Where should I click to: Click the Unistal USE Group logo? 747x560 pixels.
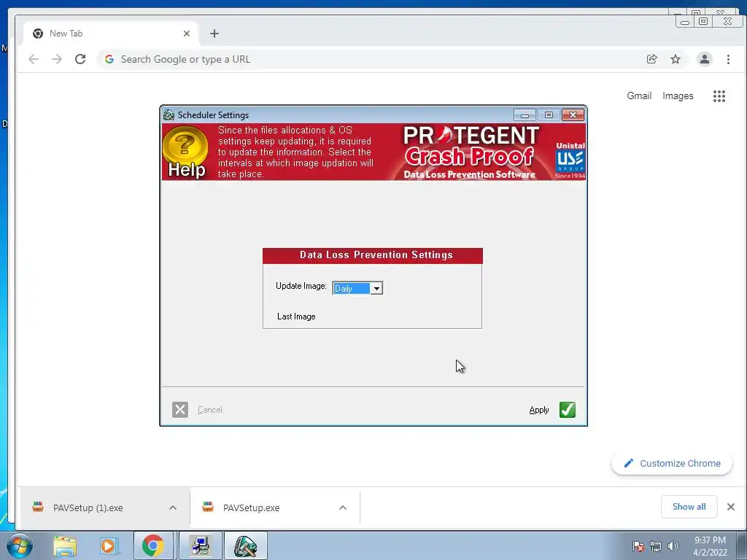point(570,160)
